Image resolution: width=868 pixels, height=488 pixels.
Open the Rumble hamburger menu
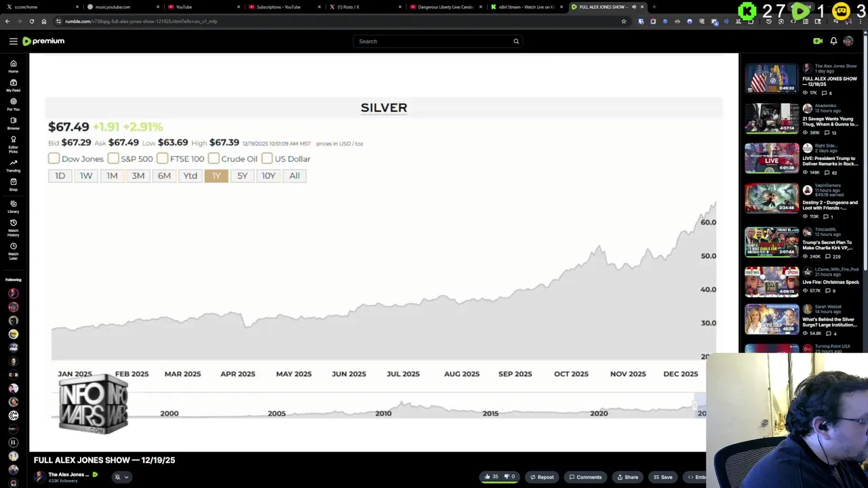[13, 41]
